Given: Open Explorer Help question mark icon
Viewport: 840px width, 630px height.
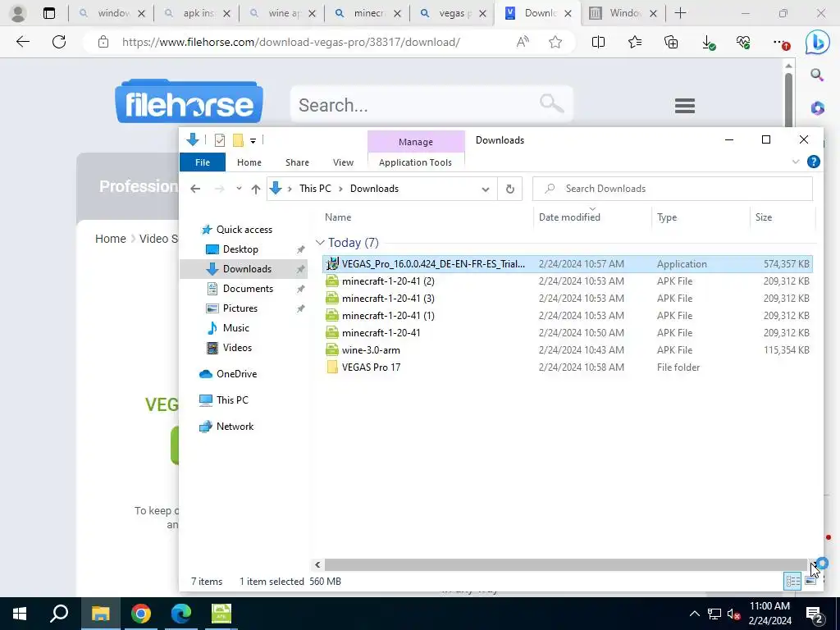Looking at the screenshot, I should point(813,162).
